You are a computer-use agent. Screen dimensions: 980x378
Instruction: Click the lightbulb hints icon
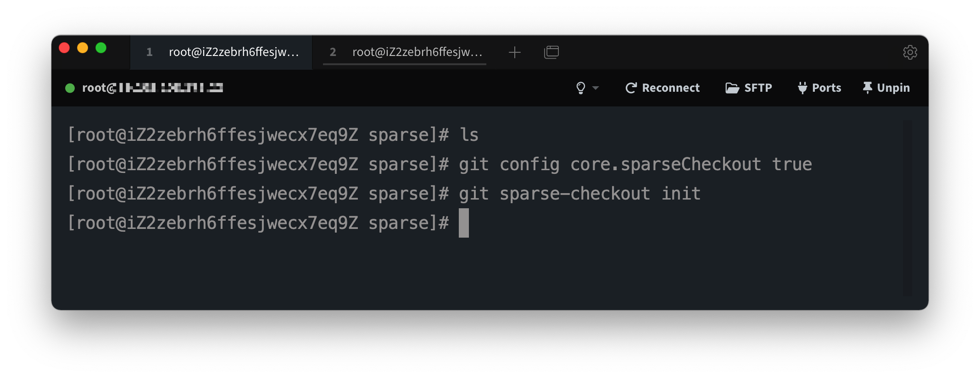(580, 88)
